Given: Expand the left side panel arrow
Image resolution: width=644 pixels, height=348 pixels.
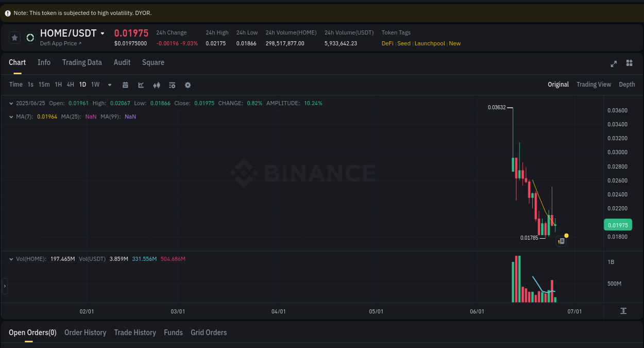Looking at the screenshot, I should pos(4,286).
